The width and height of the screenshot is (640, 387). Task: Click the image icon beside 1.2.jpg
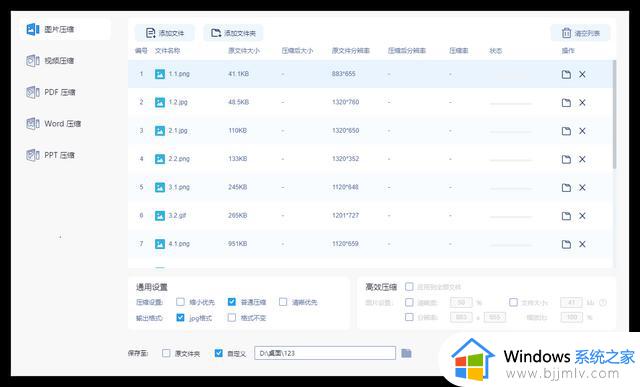(x=160, y=102)
